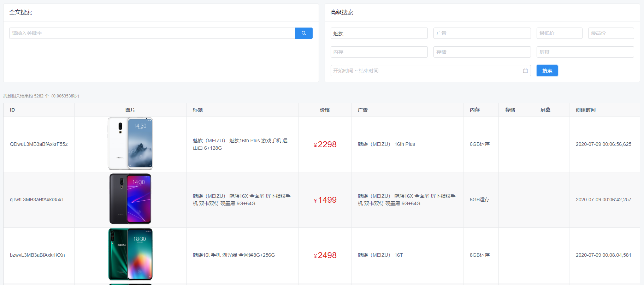Click the black 魅族16X phone thumbnail
Image resolution: width=644 pixels, height=285 pixels.
130,199
